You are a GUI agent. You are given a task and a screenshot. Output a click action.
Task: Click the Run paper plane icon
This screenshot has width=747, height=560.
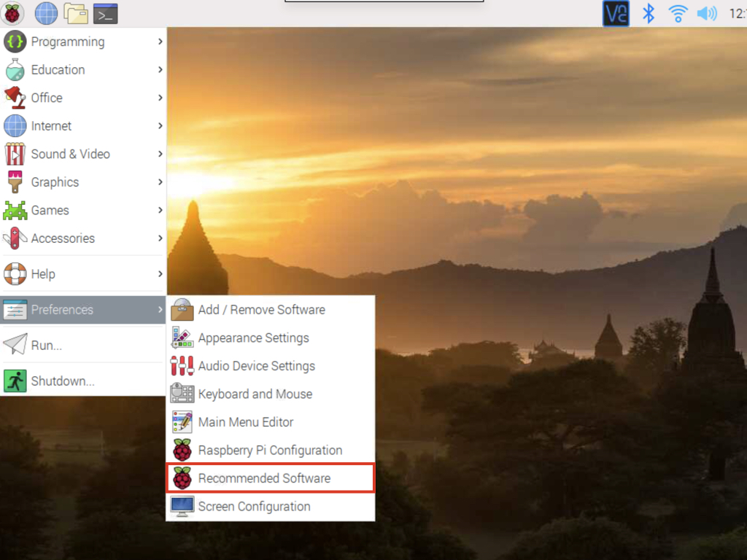[15, 345]
